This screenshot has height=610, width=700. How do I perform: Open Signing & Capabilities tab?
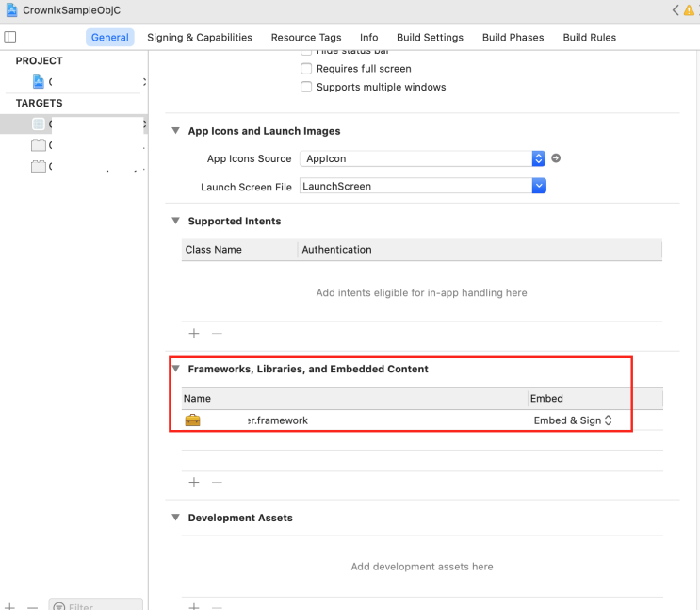click(200, 37)
